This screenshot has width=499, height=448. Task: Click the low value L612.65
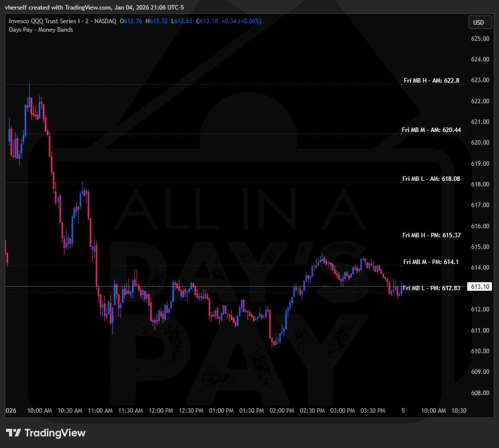tap(182, 21)
